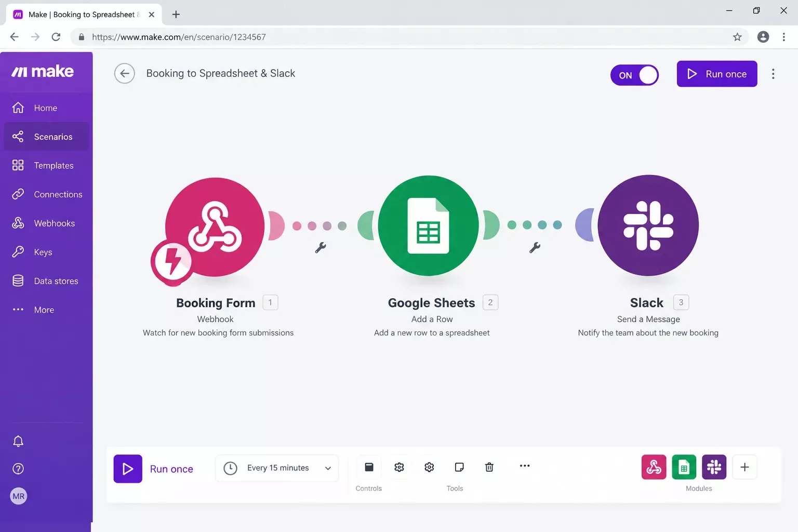Viewport: 798px width, 532px height.
Task: Click the trash can delete icon
Action: (489, 467)
